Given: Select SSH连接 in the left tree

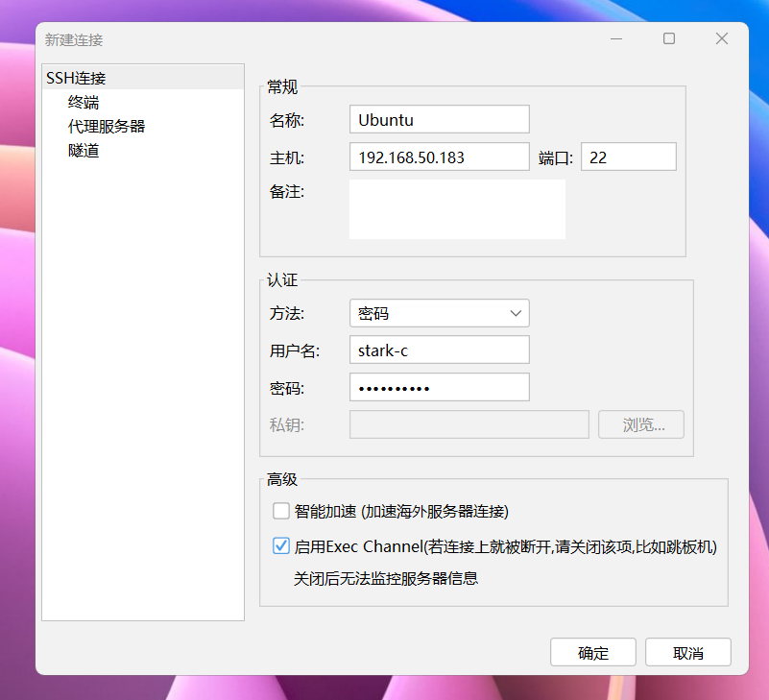Looking at the screenshot, I should pos(143,78).
